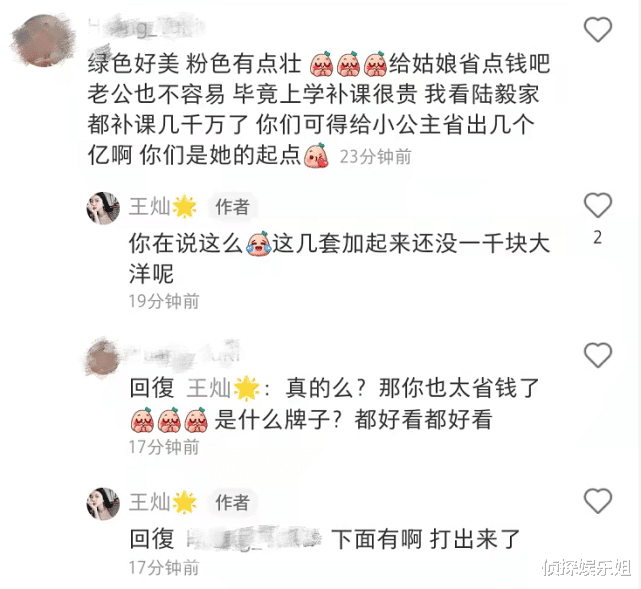Screen dimensions: 641x589
Task: Click the 作者 badge on first reply
Action: [x=233, y=207]
